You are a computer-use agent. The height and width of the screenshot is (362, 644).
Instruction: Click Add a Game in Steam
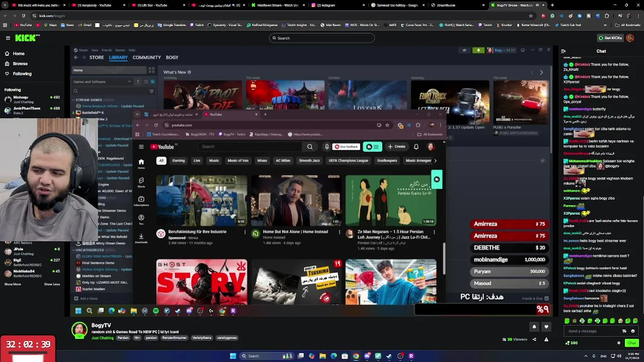tap(86, 299)
